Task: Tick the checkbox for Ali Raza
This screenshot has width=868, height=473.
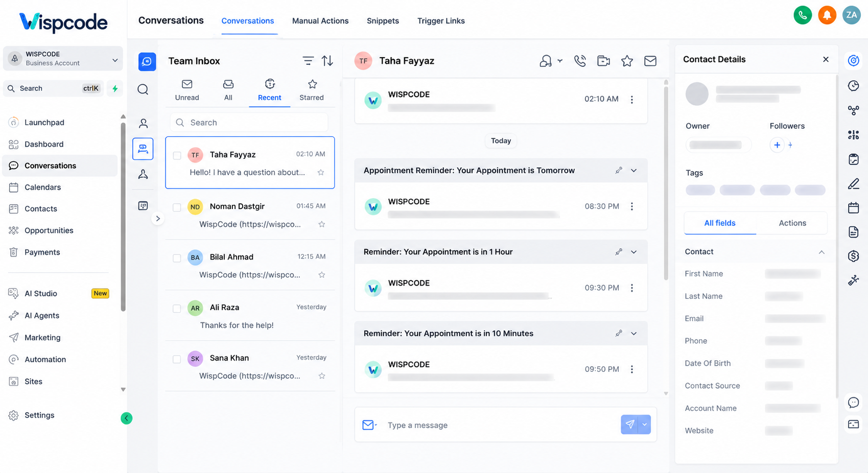Action: coord(177,309)
